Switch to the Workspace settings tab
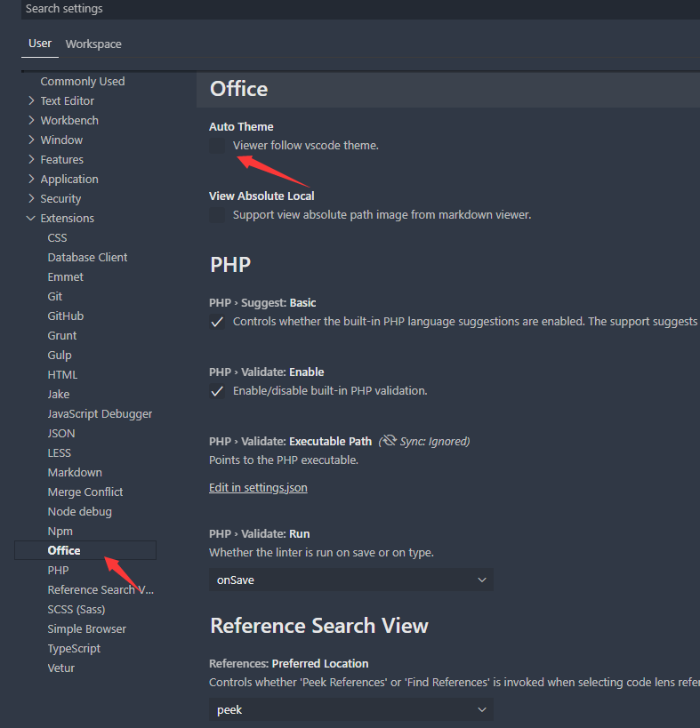The width and height of the screenshot is (700, 728). click(x=93, y=44)
